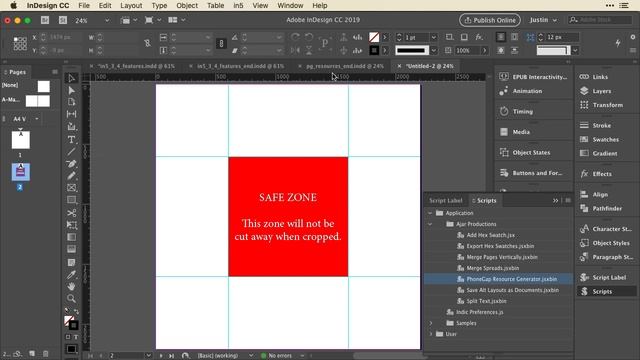
Task: Open the Justin workspace dropdown
Action: pyautogui.click(x=543, y=20)
